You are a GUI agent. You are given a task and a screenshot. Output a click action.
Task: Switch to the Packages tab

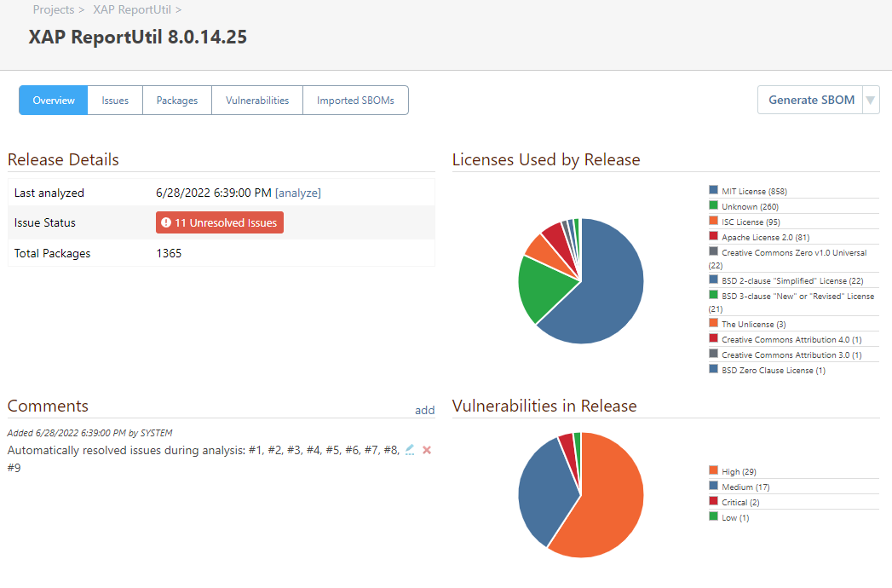(x=177, y=101)
